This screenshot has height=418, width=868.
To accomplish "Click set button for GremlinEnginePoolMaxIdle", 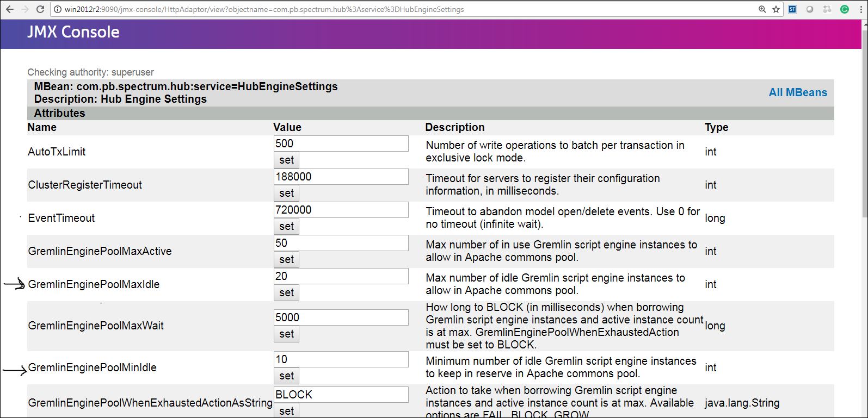I will coord(286,292).
